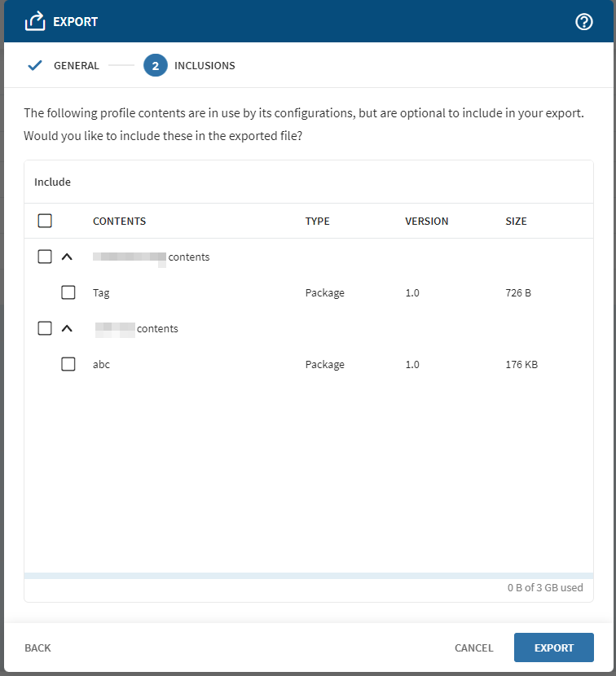The height and width of the screenshot is (676, 616).
Task: Click the Export button
Action: (x=553, y=647)
